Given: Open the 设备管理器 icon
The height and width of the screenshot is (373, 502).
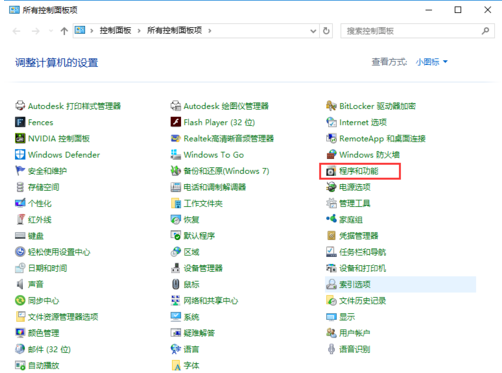Looking at the screenshot, I should 176,268.
